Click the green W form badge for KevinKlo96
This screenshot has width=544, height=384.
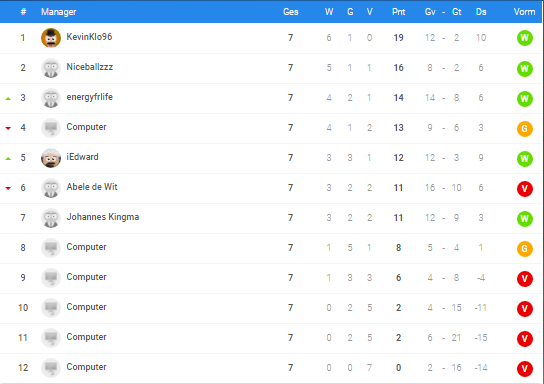(x=525, y=38)
